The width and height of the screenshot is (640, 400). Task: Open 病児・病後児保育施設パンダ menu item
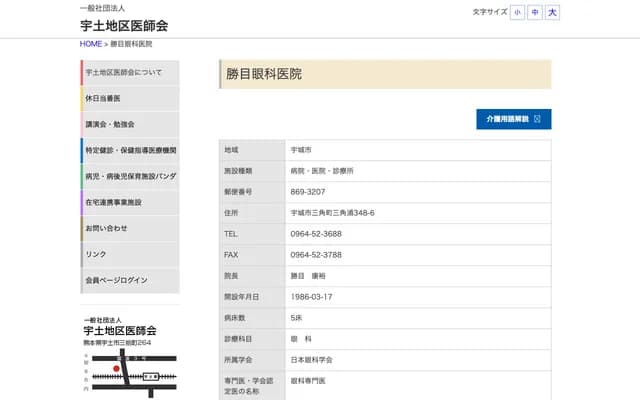(x=130, y=176)
